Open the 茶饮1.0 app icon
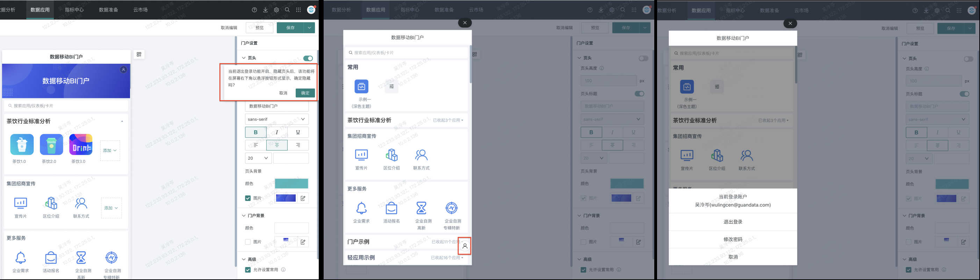Image resolution: width=980 pixels, height=280 pixels. tap(22, 145)
